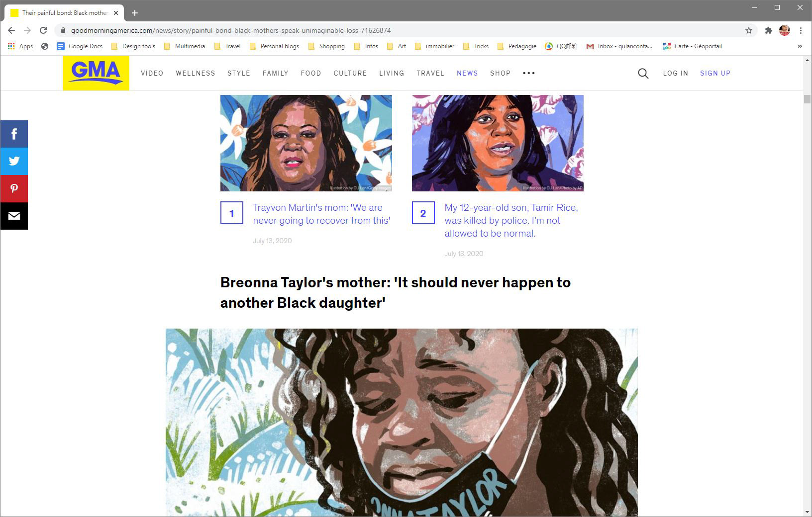Reload the page
Image resolution: width=812 pixels, height=517 pixels.
(x=43, y=30)
